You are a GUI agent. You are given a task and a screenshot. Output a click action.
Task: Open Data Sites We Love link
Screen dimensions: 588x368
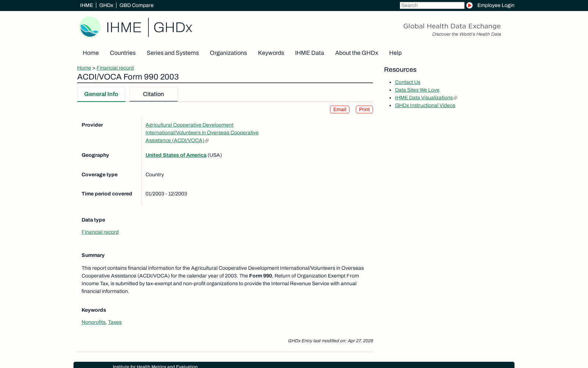[x=417, y=90]
